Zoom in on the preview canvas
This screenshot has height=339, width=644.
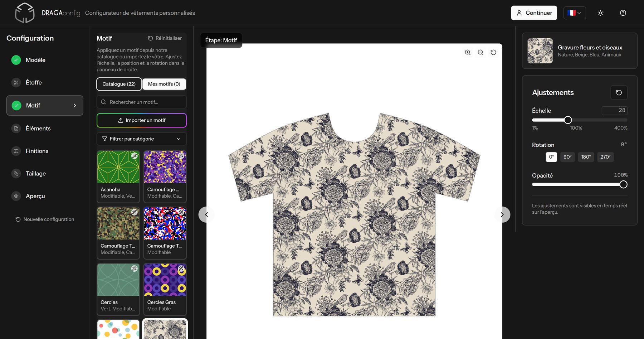tap(468, 52)
